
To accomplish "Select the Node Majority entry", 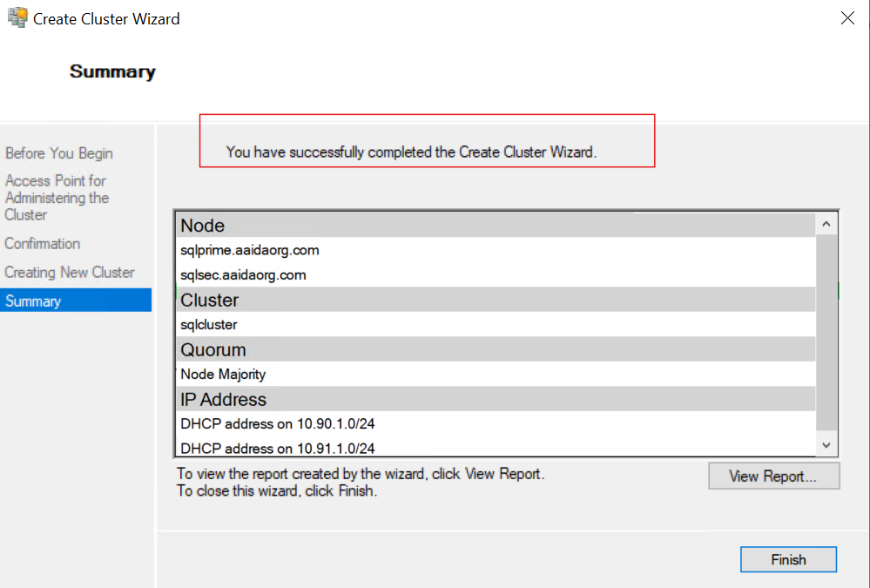I will point(496,375).
